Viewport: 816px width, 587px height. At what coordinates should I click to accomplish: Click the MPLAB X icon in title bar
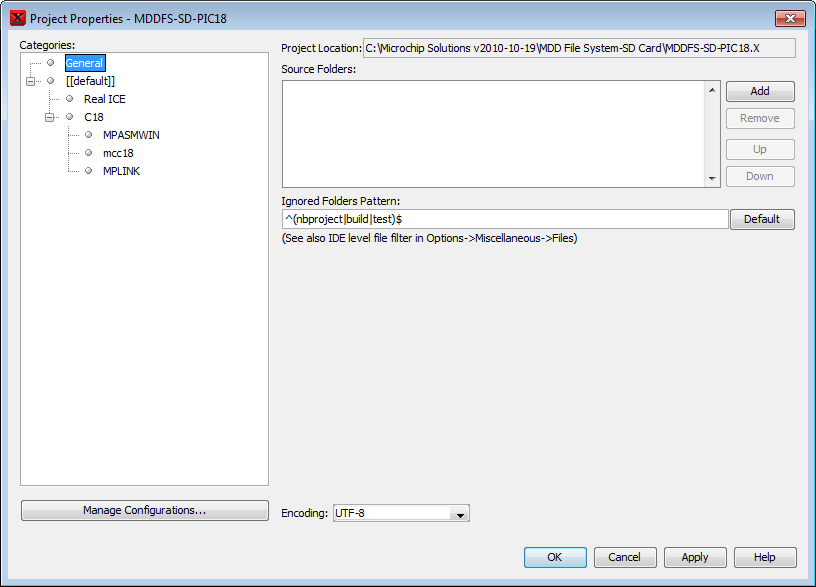tap(17, 19)
